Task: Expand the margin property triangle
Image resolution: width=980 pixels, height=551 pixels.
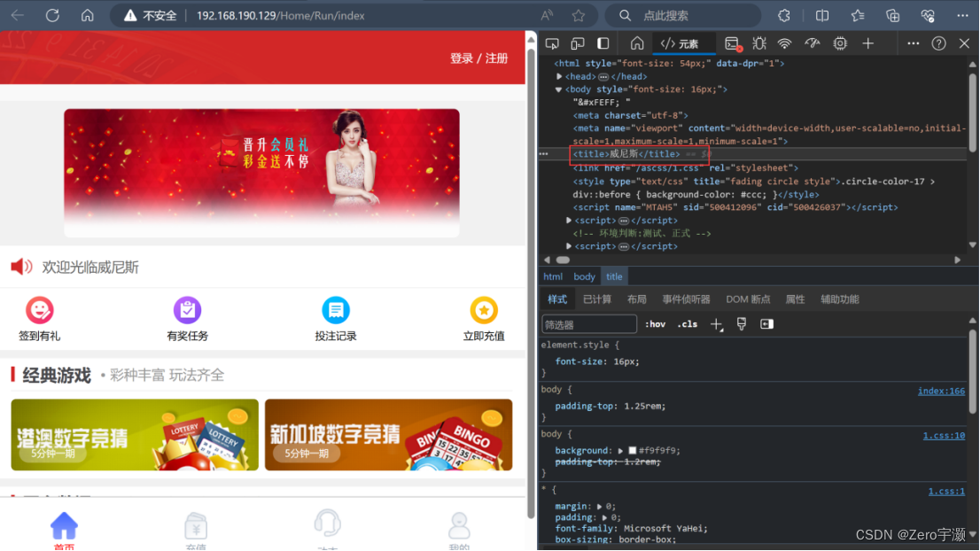Action: [x=599, y=506]
